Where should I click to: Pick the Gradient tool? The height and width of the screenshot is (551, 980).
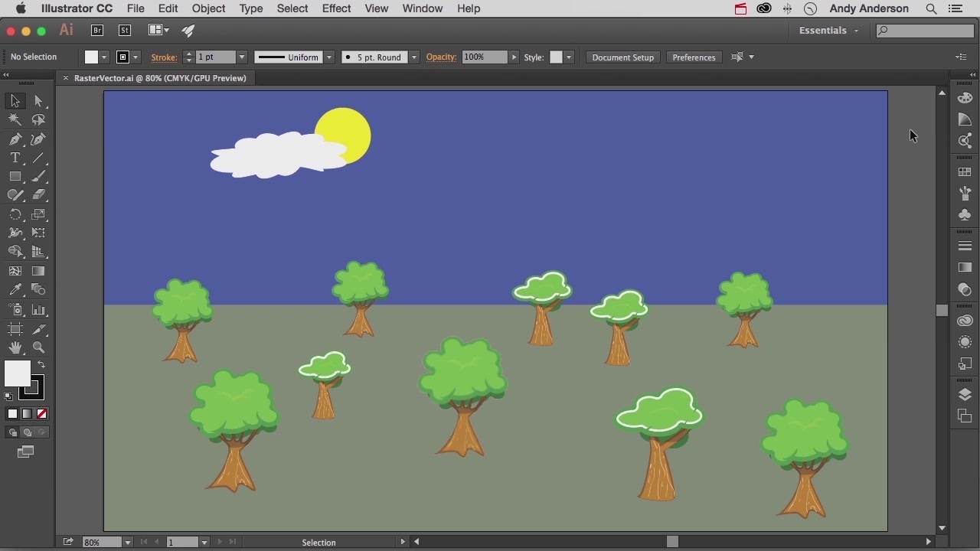(x=38, y=271)
